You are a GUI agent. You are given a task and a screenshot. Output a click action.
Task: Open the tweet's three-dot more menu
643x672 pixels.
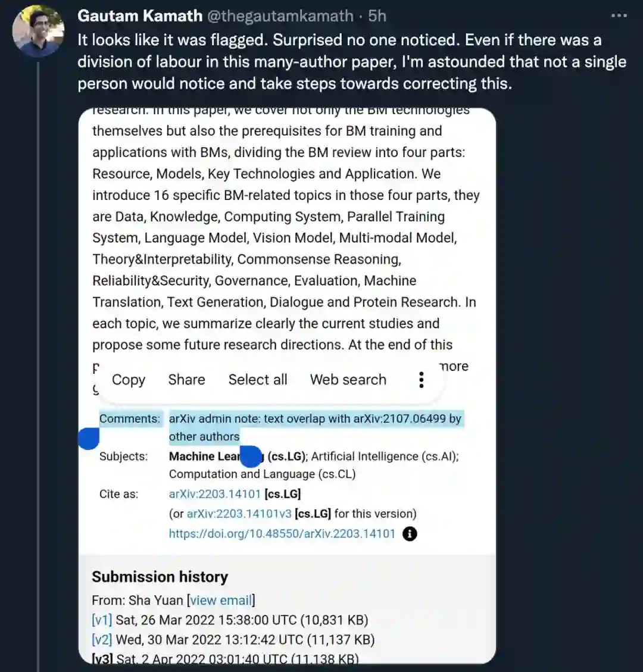coord(619,15)
